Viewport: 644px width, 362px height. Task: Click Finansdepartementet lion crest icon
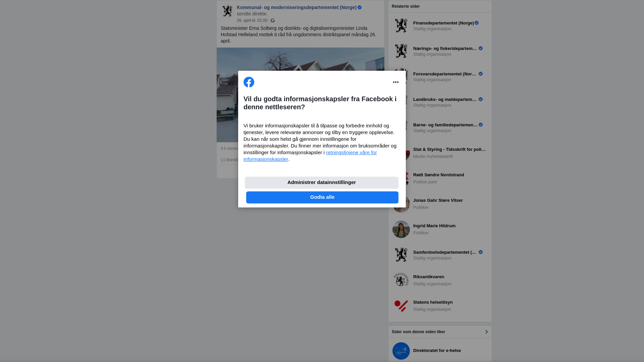tap(401, 25)
